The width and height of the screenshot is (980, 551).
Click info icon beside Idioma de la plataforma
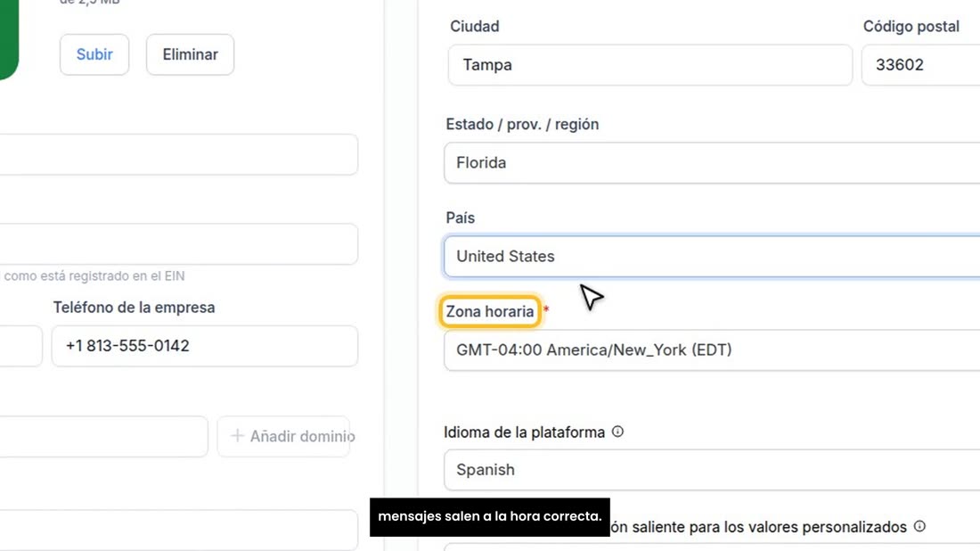tap(617, 432)
